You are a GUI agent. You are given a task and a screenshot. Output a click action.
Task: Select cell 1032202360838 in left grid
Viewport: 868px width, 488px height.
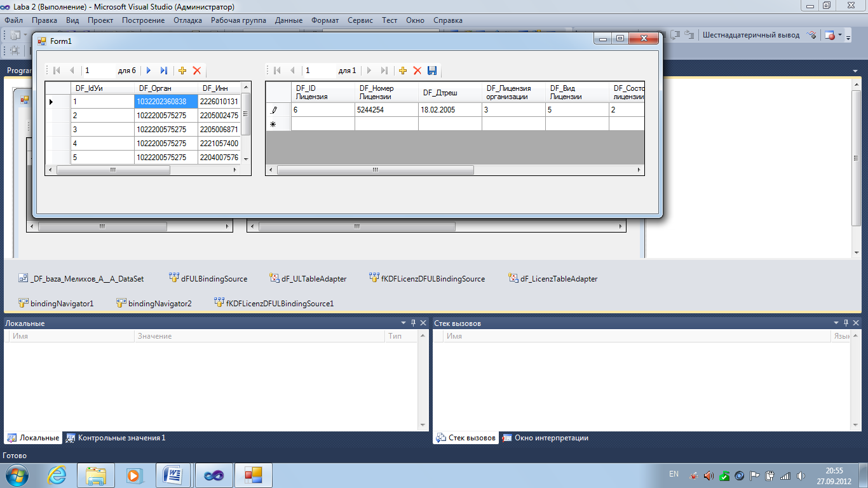[x=166, y=102]
